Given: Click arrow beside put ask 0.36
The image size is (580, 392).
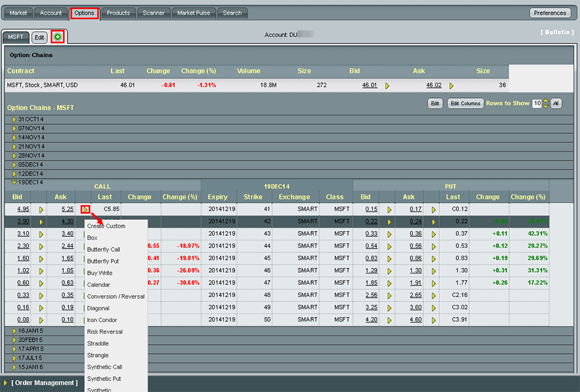Looking at the screenshot, I should pyautogui.click(x=433, y=235).
